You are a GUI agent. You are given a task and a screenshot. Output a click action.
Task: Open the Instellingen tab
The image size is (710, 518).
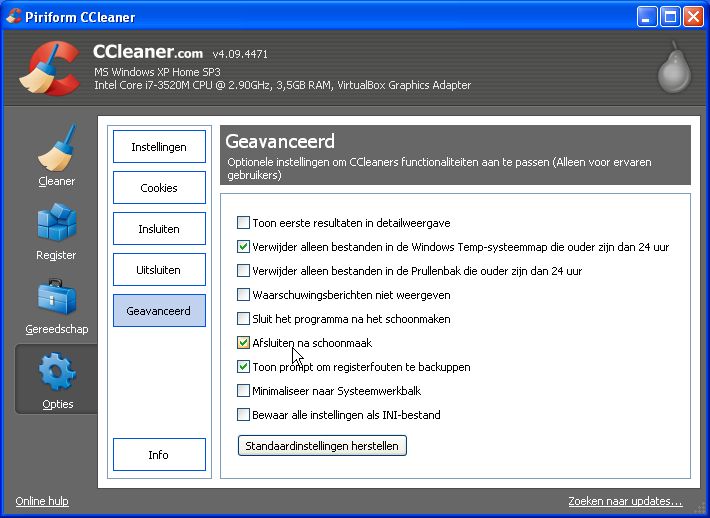(159, 147)
